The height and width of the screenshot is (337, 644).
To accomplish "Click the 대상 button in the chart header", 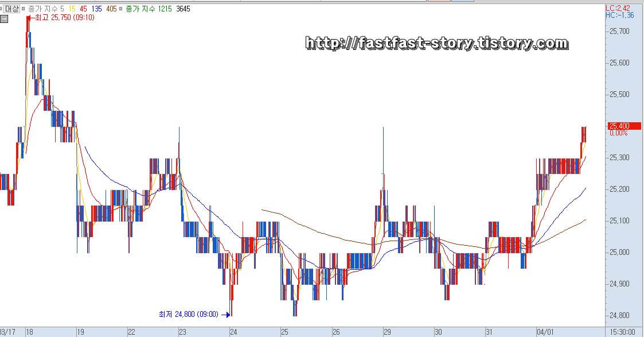I will click(x=11, y=9).
